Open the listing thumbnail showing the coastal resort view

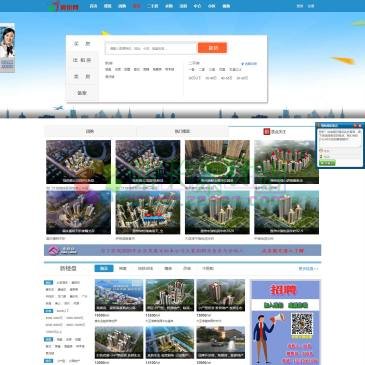(119, 295)
